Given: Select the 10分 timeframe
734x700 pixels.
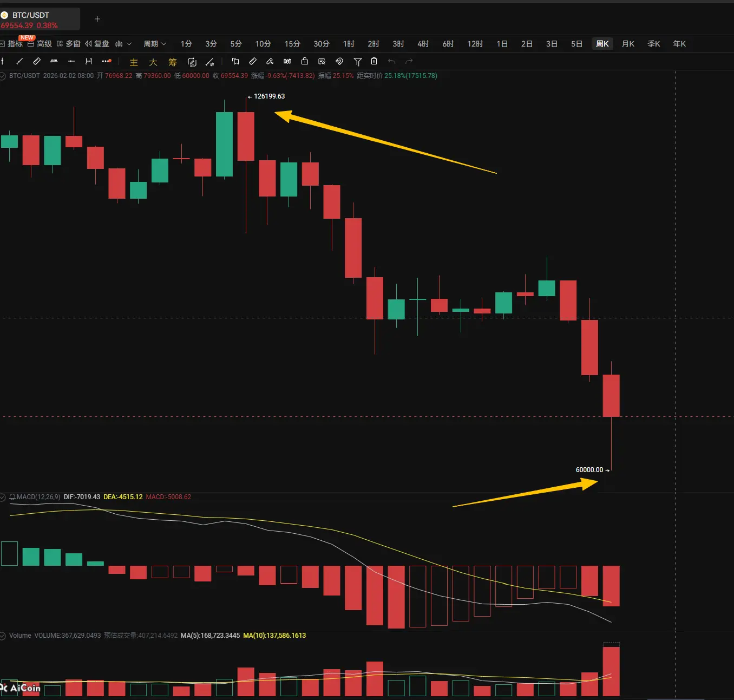Looking at the screenshot, I should pyautogui.click(x=263, y=44).
